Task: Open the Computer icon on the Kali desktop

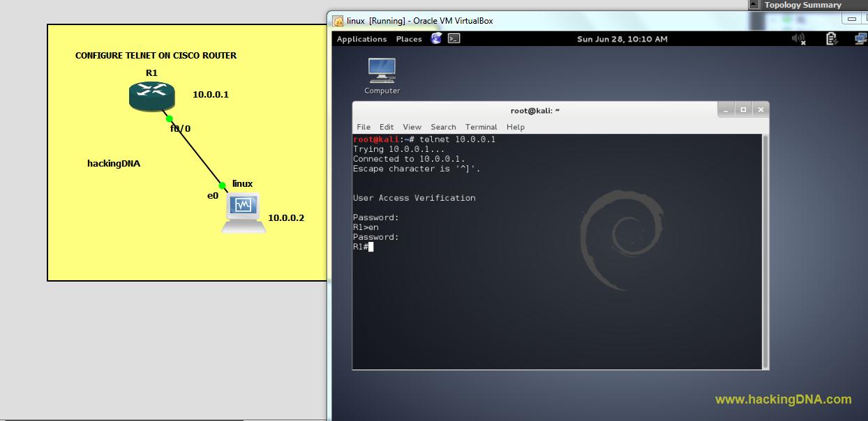Action: 382,72
